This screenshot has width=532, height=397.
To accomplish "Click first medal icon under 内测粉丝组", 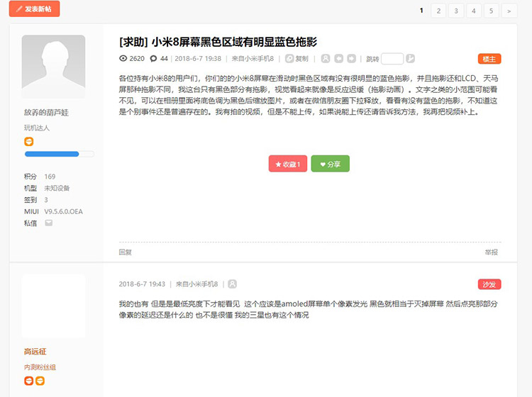I will [x=29, y=381].
